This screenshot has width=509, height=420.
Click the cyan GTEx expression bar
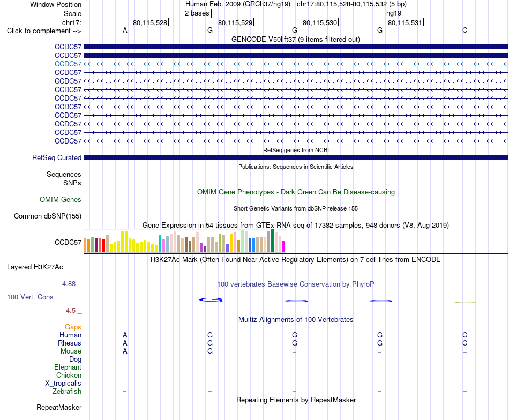pos(160,244)
